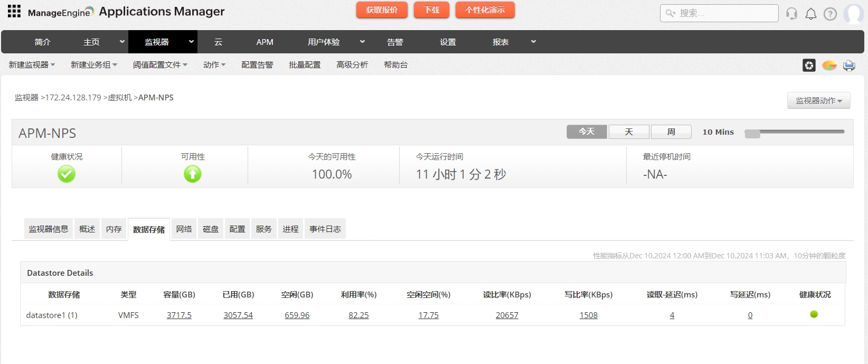Screen dimensions: 868x364
Task: Click the ManageEngine Applications Manager logo
Action: pyautogui.click(x=126, y=12)
